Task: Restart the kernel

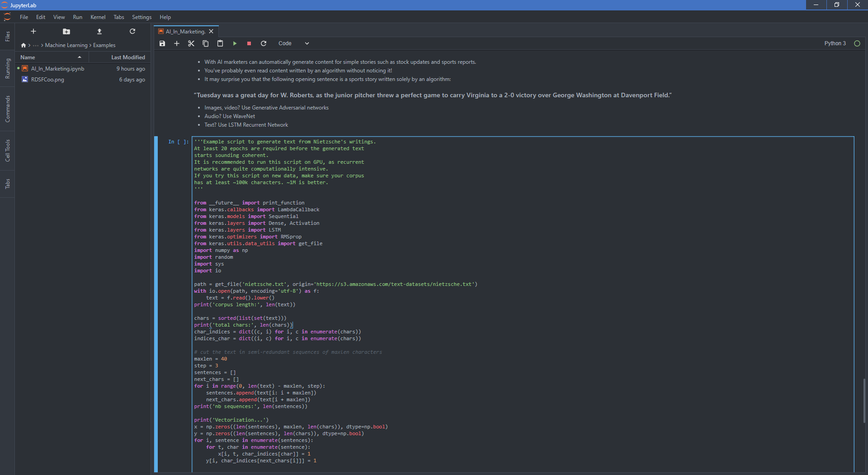Action: [x=264, y=43]
